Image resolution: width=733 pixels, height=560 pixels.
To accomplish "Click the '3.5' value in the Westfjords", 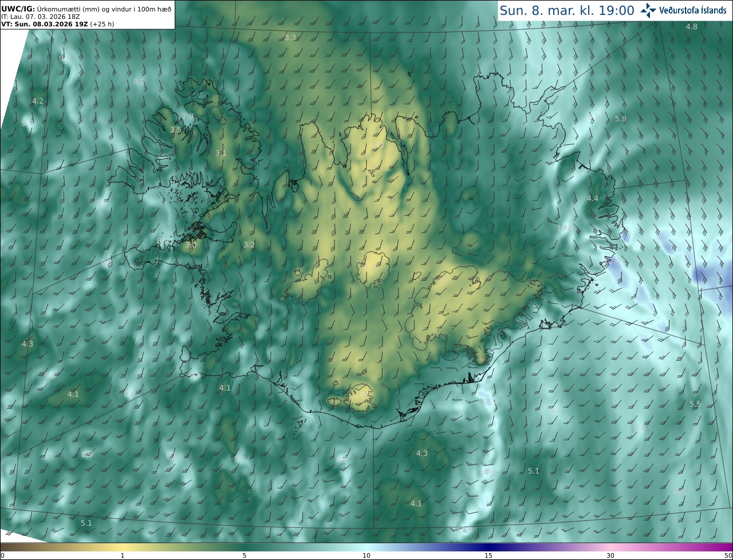I will coord(175,130).
